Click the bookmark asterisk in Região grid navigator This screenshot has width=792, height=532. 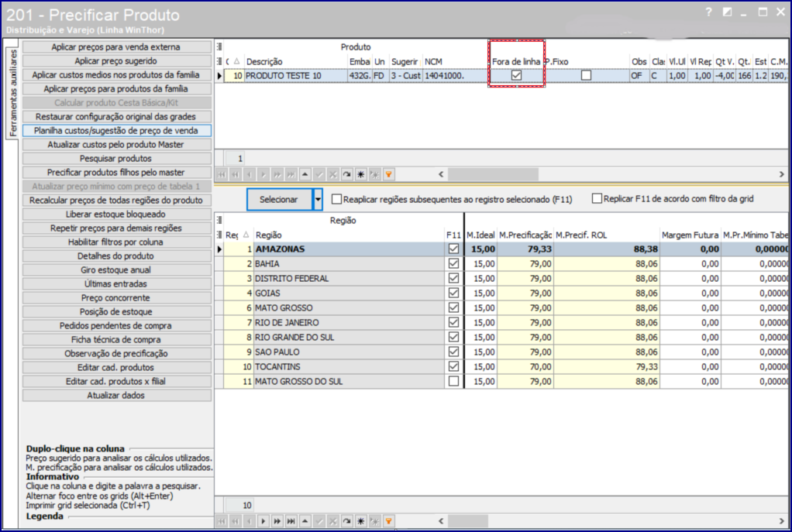pos(360,521)
